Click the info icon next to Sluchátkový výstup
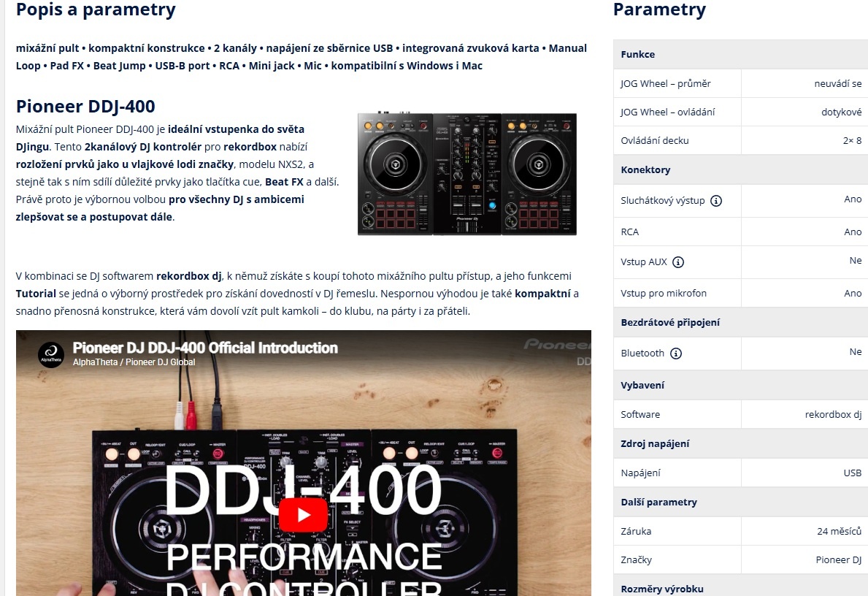This screenshot has height=596, width=868. (x=716, y=201)
